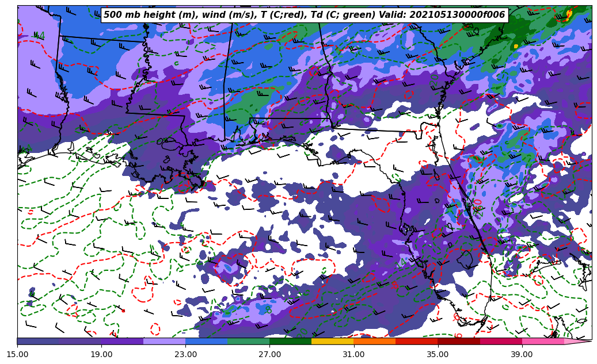
Task: Click the 15.00 colorbar tick label
Action: pos(17,355)
